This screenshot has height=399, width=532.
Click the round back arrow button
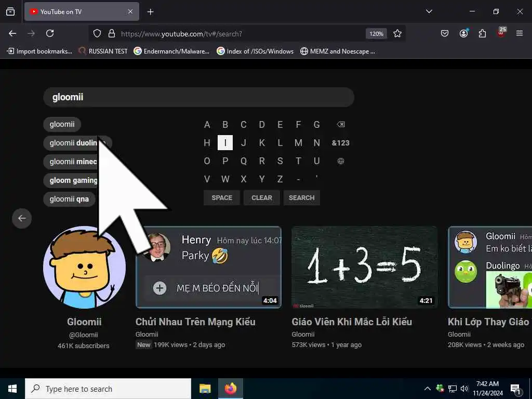pos(22,218)
